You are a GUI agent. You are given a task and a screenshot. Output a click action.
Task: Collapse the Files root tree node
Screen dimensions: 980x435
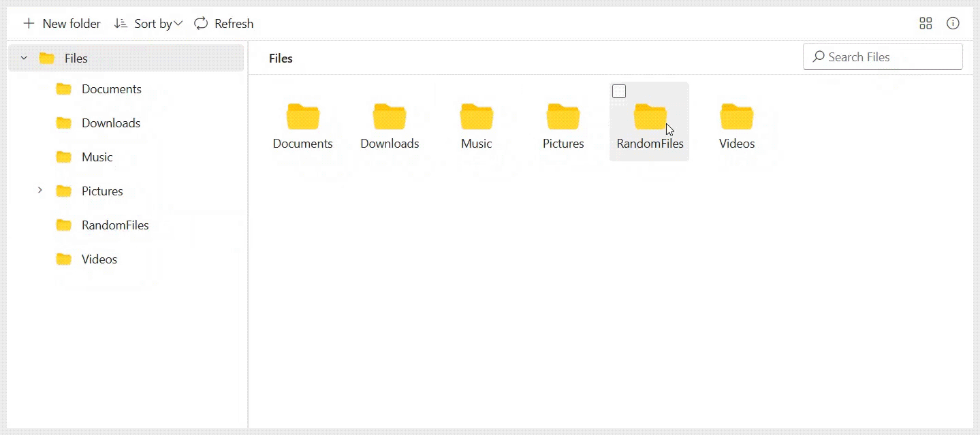tap(24, 59)
